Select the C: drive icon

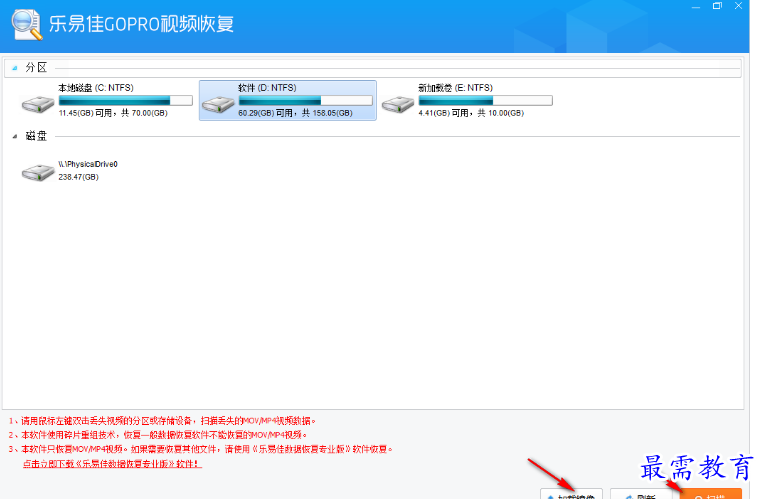click(x=38, y=104)
